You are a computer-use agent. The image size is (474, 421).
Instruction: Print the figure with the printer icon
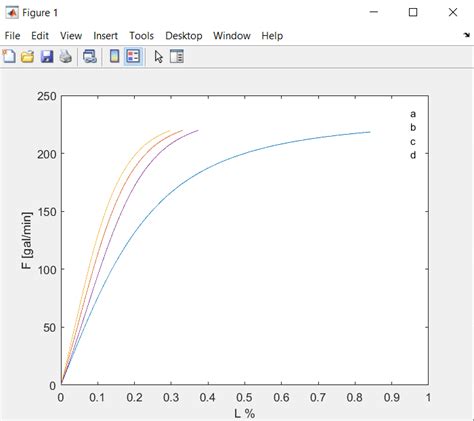66,56
